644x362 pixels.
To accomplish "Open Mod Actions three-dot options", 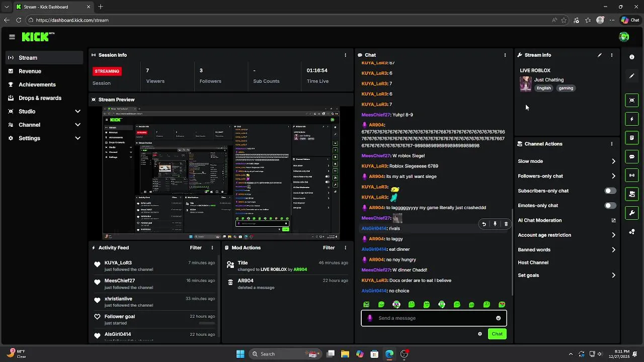I will tap(345, 248).
